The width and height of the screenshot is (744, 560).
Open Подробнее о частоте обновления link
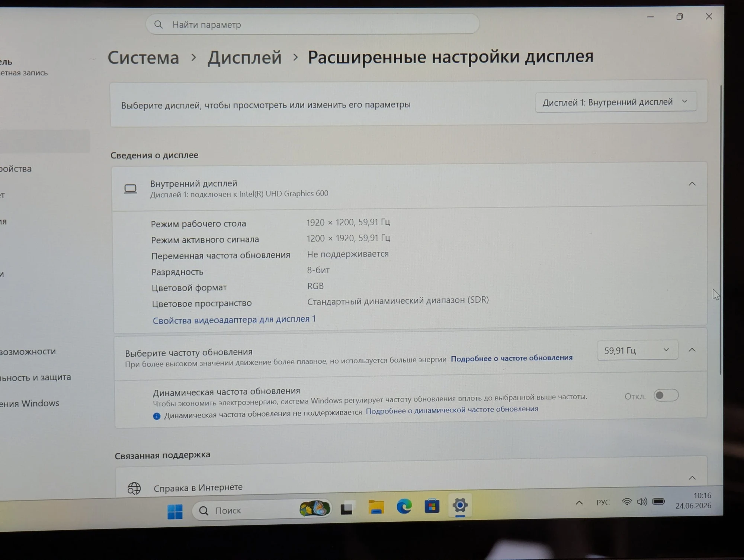pos(511,358)
